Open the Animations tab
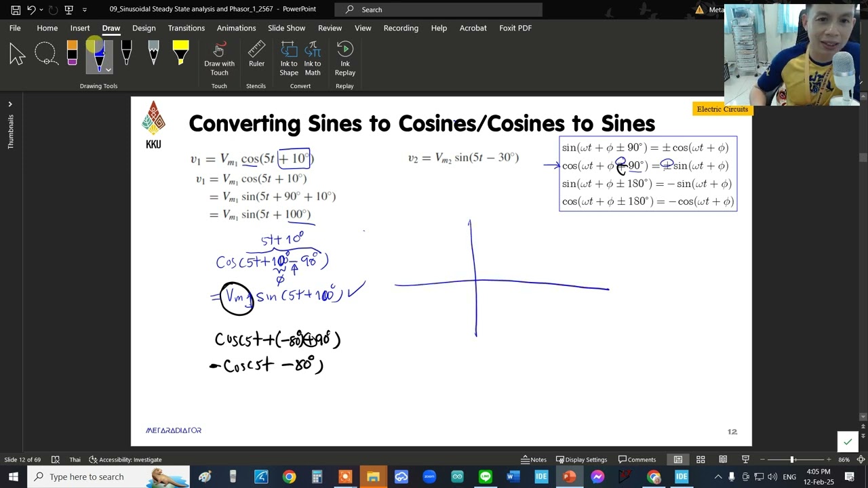 (x=236, y=28)
